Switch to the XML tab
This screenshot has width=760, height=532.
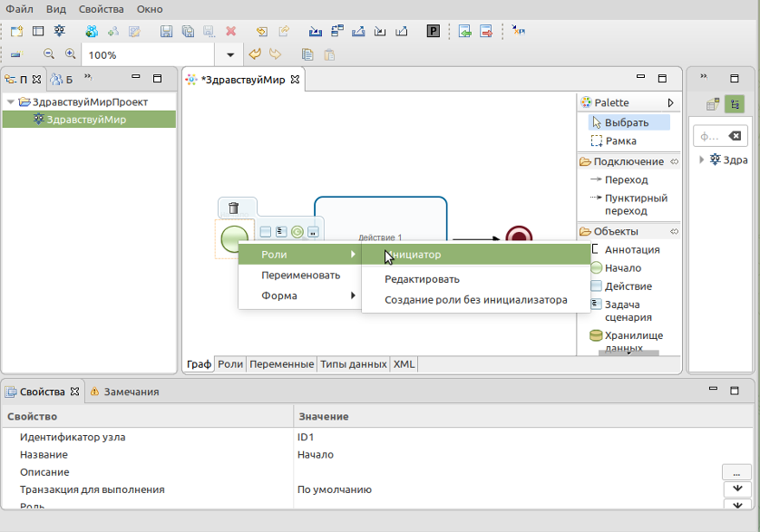point(404,364)
